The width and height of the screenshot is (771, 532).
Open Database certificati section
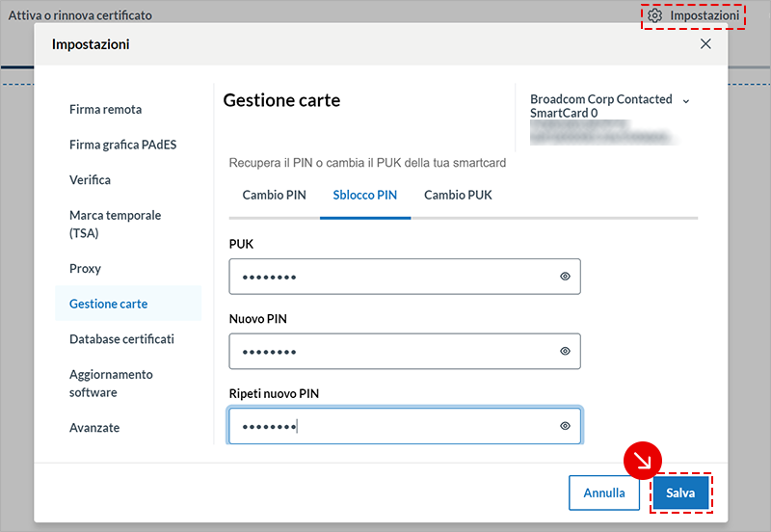pos(121,339)
